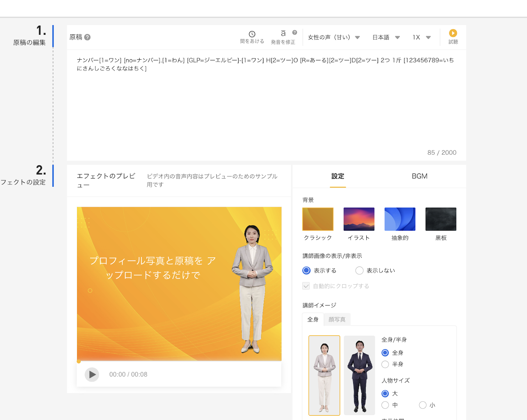Pick the female instructor thumbnail
Screen dimensions: 527x420
click(x=324, y=376)
